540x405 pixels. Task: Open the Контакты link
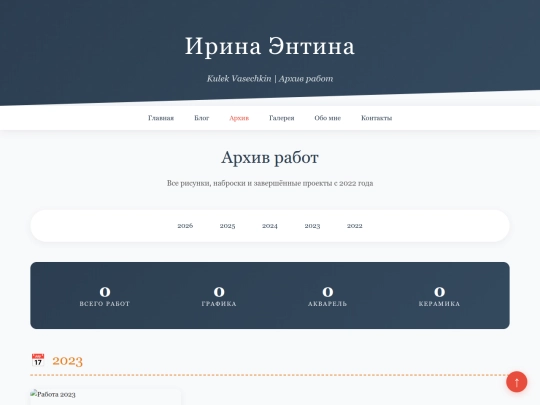click(x=376, y=118)
